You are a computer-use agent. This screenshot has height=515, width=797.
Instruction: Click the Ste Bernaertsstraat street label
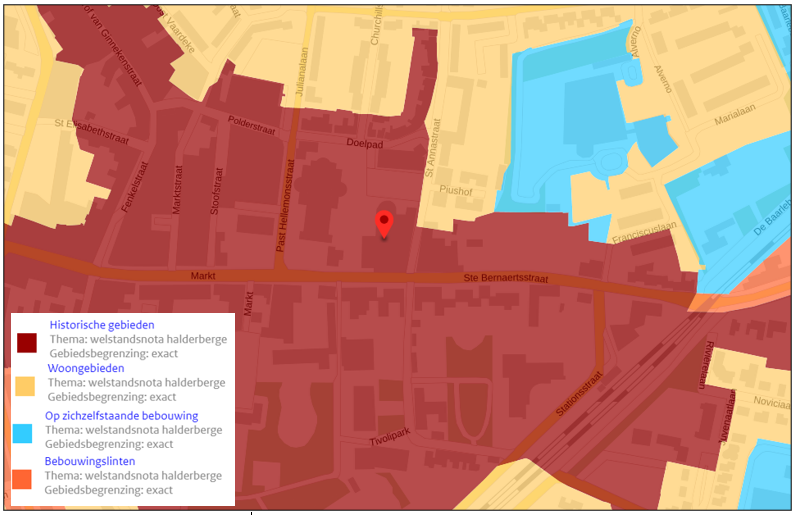point(506,278)
